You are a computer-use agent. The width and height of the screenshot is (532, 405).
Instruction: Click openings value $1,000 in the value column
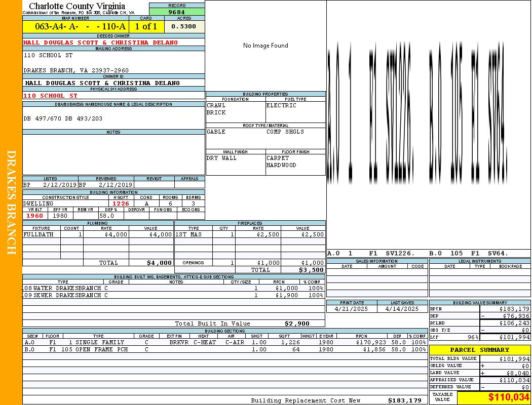tap(313, 263)
